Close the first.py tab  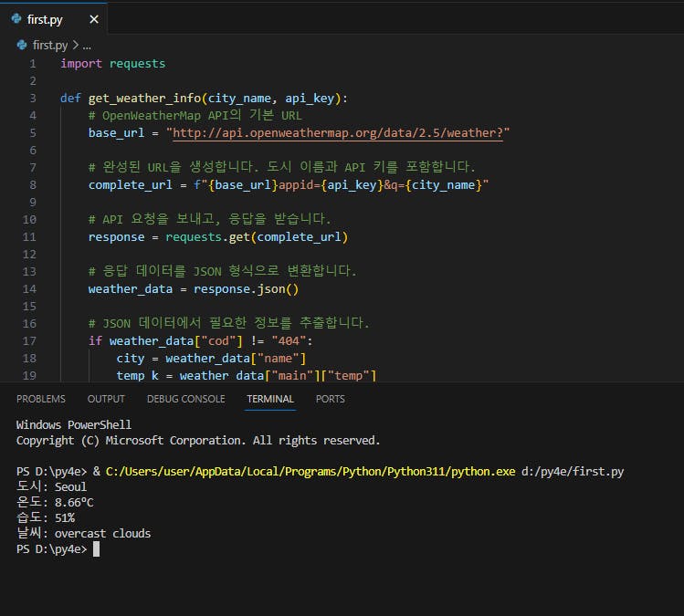tap(94, 19)
